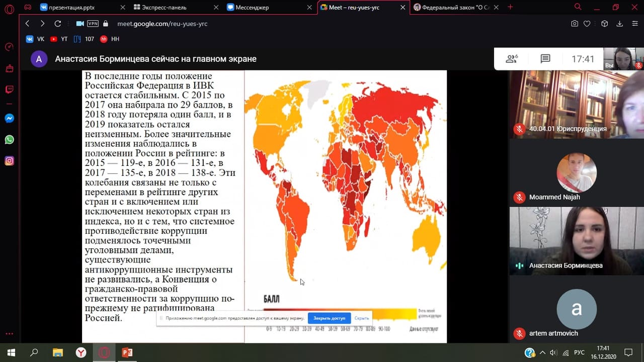Open Instagram in the Opera sidebar
Screen dimensions: 644x362
[9, 161]
